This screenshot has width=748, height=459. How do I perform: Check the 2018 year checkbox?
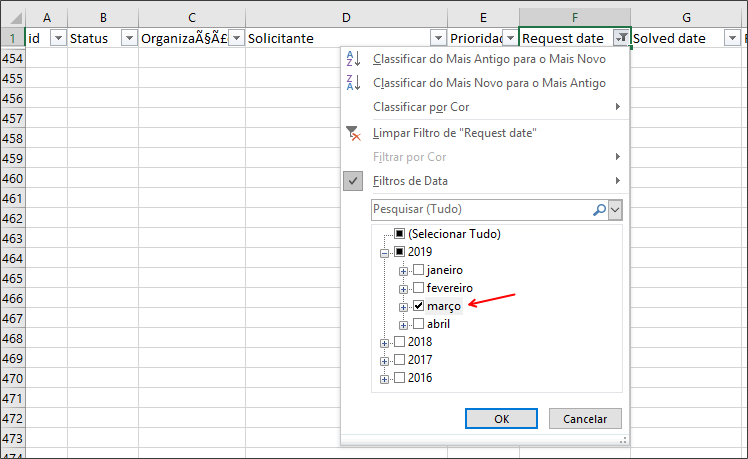point(400,342)
